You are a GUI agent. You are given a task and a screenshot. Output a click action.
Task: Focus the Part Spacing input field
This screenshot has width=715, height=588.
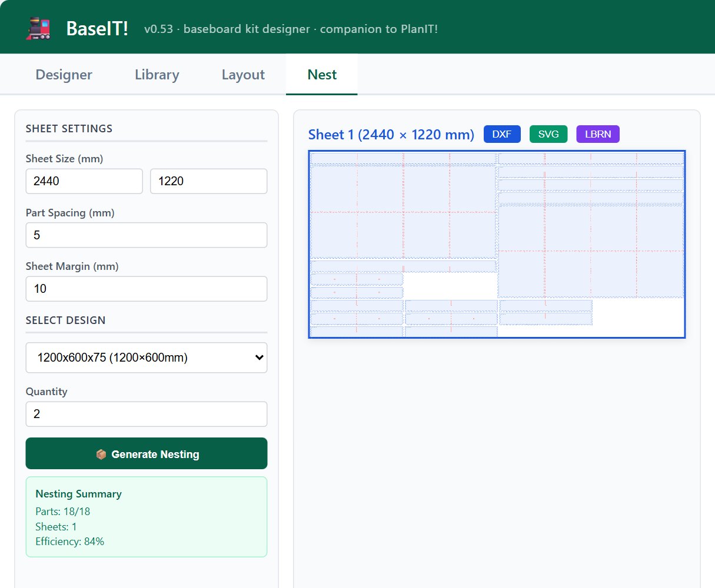[147, 235]
